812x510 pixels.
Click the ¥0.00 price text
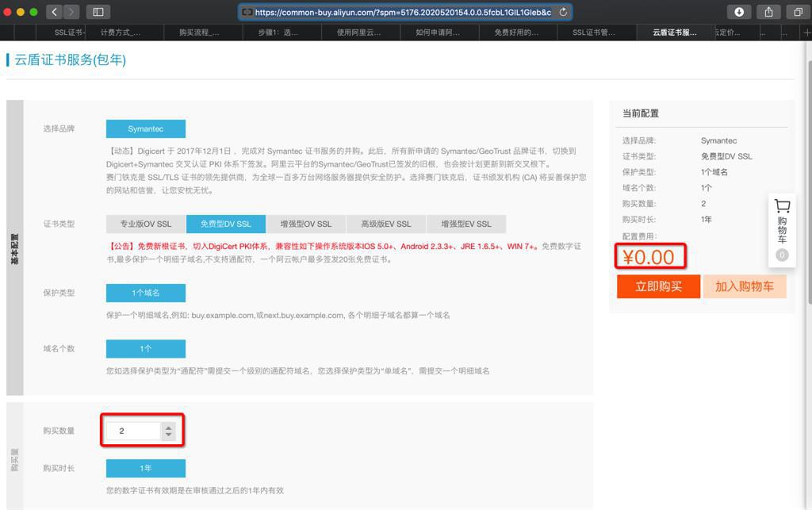pyautogui.click(x=649, y=257)
